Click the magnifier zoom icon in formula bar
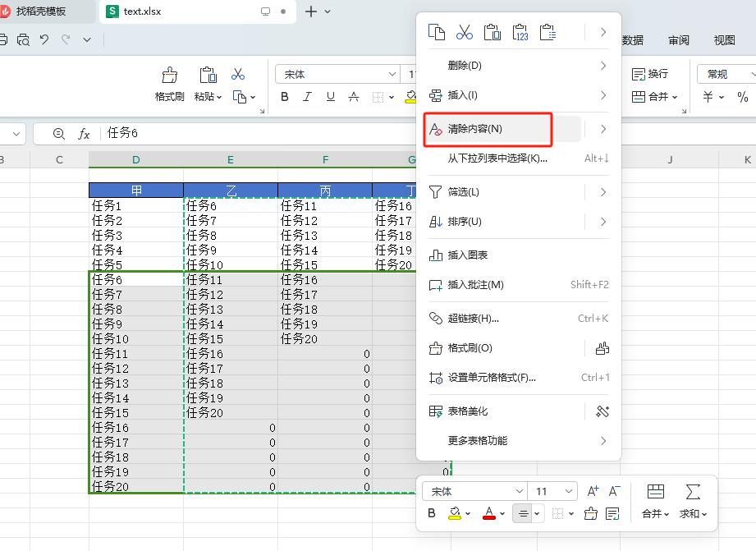 [59, 134]
